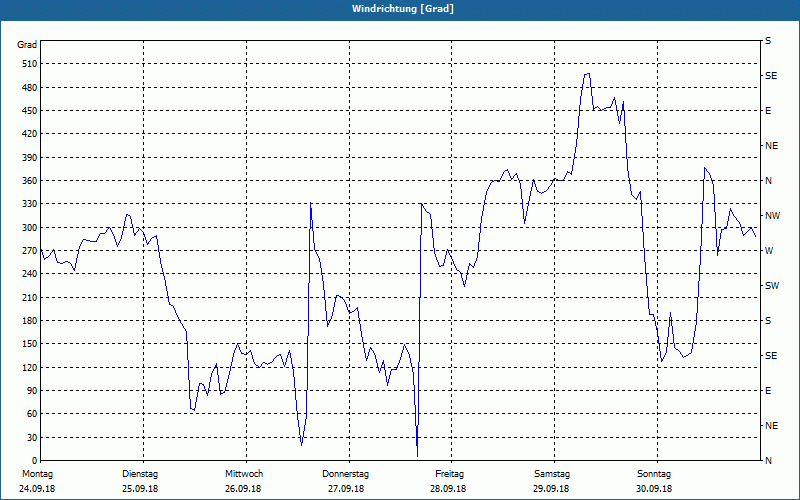Click the 'Dienstag' day label

coord(140,474)
